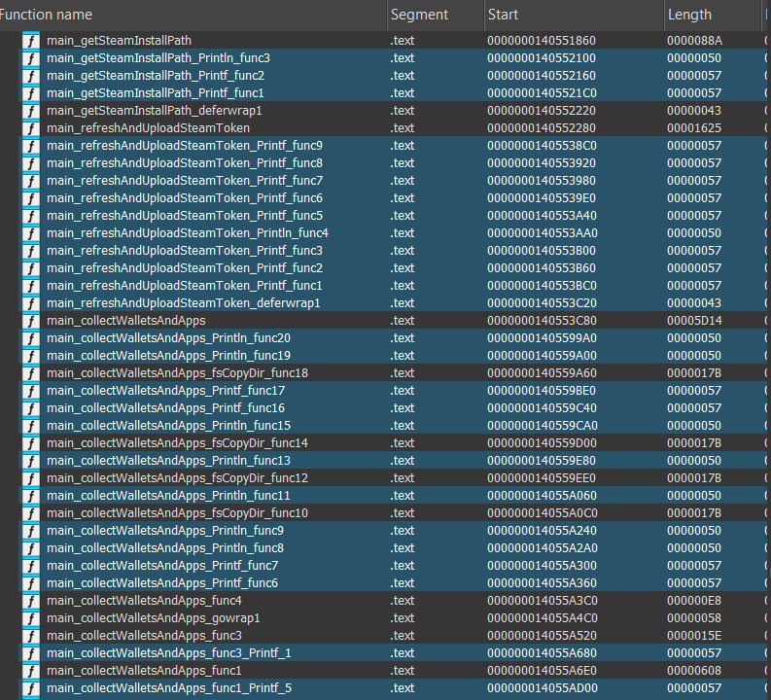
Task: Select main_collectWalletsAndApps_Println_func19 name
Action: [168, 356]
